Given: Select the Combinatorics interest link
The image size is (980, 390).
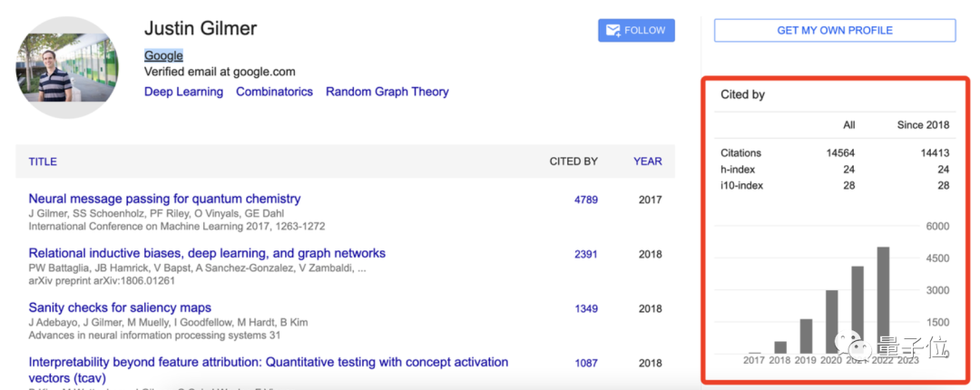Looking at the screenshot, I should (274, 92).
